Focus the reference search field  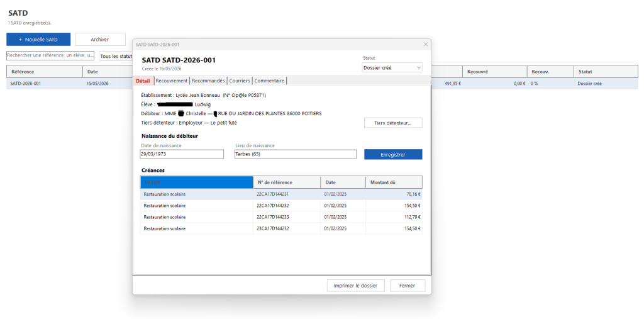click(50, 55)
